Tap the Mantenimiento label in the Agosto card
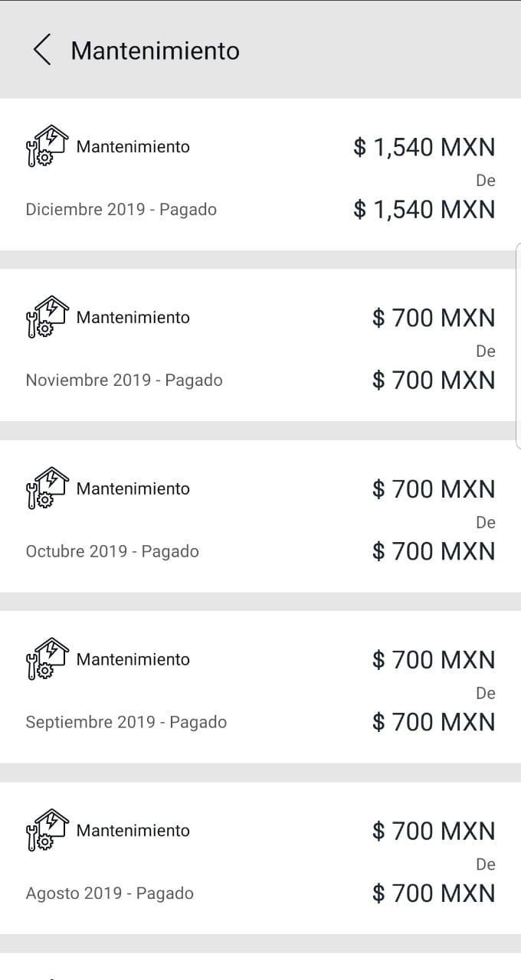 tap(133, 830)
